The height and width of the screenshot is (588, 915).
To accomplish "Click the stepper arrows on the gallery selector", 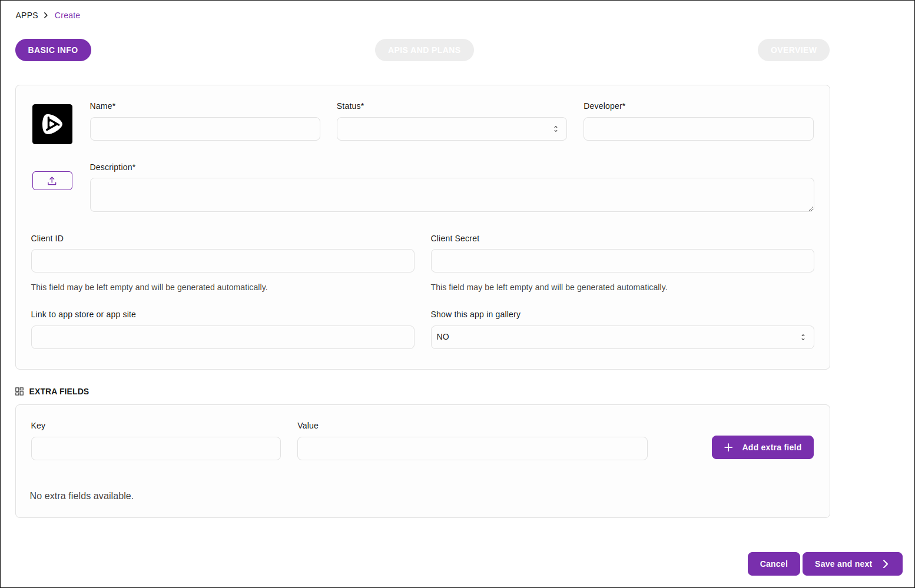I will (x=803, y=337).
